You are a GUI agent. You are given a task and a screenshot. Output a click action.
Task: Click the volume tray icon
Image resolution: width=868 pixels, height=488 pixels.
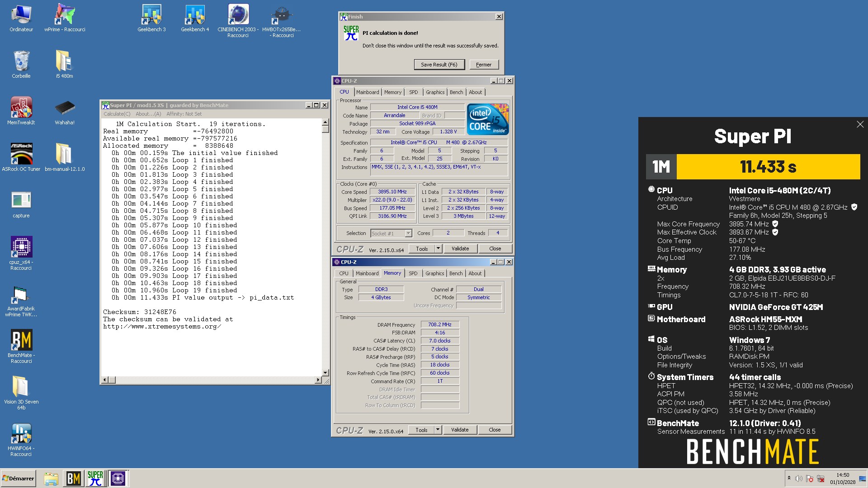pyautogui.click(x=799, y=478)
